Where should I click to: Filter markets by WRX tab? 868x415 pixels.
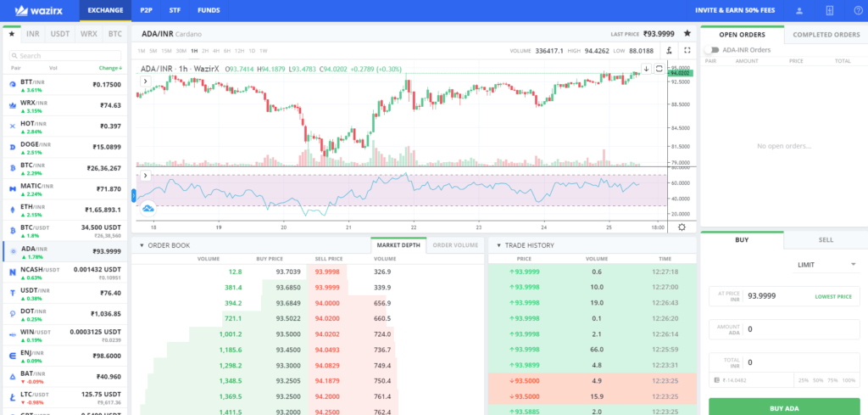[x=88, y=34]
